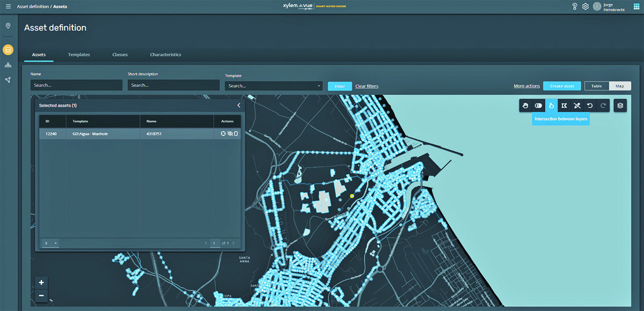Image resolution: width=644 pixels, height=311 pixels.
Task: Center map on asset 4318751
Action: pos(223,134)
